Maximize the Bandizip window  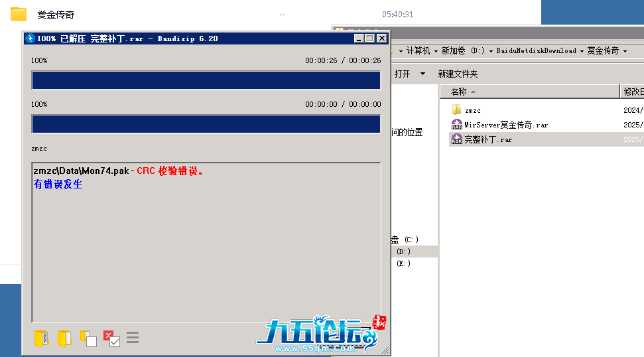370,38
